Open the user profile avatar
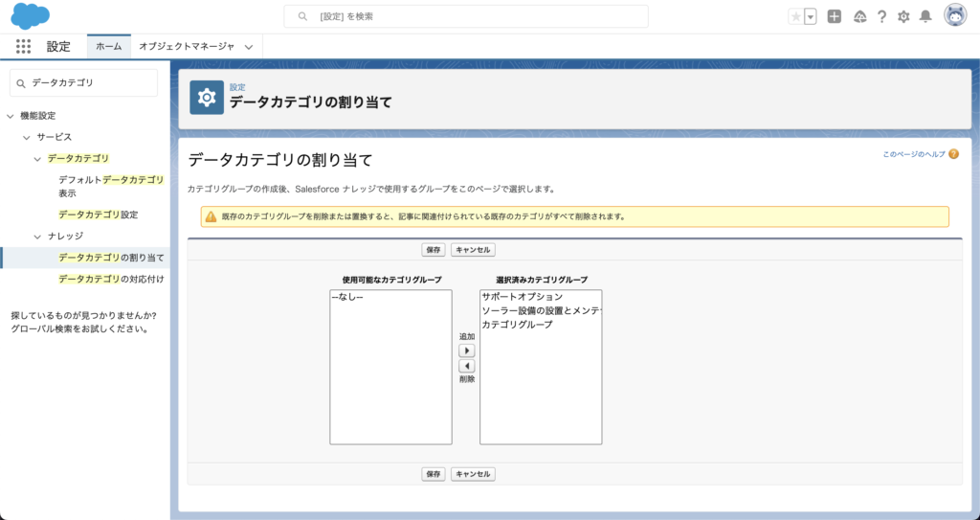This screenshot has height=520, width=980. 955,15
